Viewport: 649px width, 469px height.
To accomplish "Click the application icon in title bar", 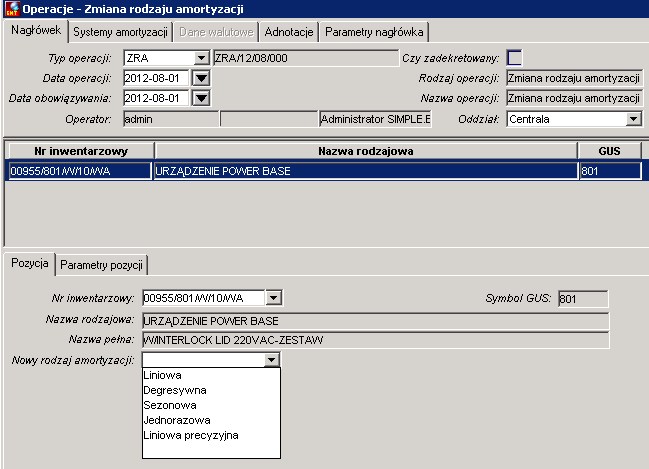I will (x=12, y=8).
